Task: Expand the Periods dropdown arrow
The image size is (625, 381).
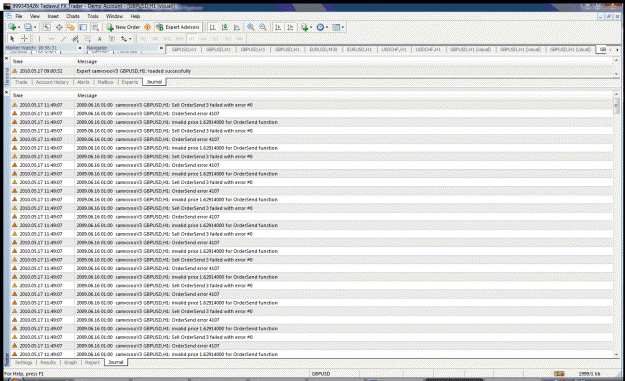Action: 327,27
